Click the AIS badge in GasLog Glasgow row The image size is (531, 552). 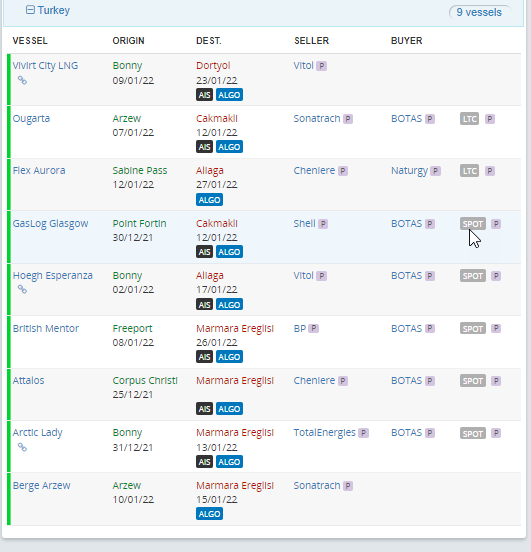coord(204,252)
